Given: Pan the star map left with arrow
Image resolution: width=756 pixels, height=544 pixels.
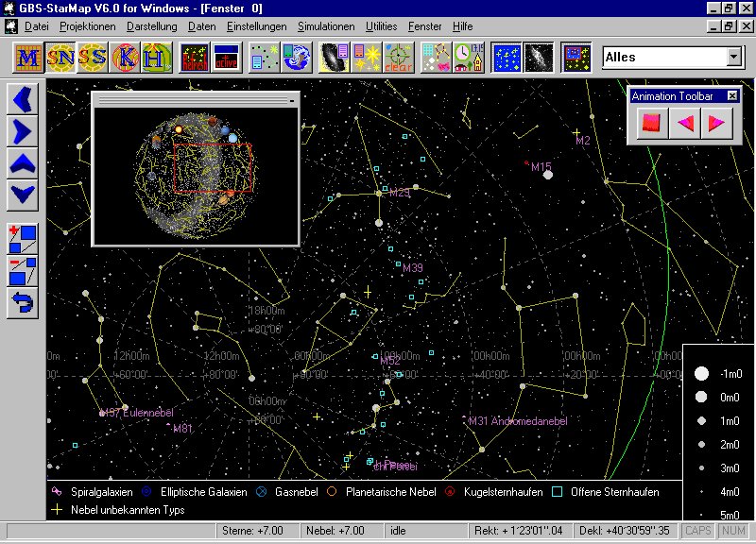Looking at the screenshot, I should coord(23,97).
